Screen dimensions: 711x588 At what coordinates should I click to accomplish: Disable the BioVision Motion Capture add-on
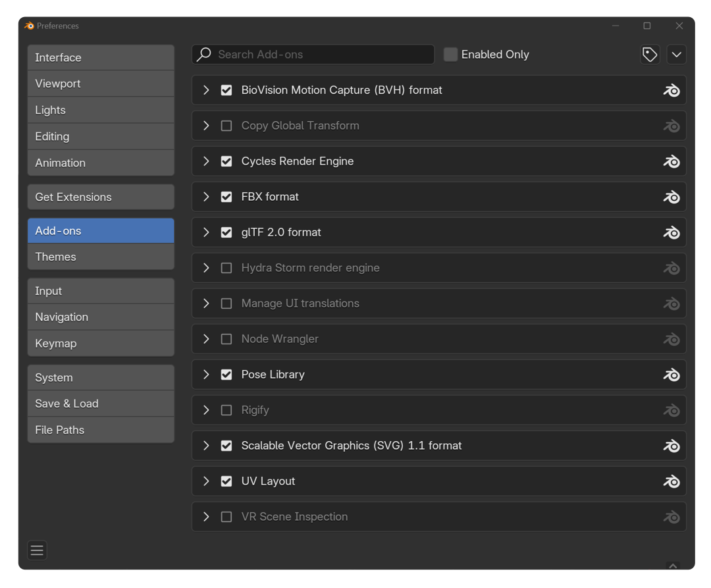[x=226, y=90]
